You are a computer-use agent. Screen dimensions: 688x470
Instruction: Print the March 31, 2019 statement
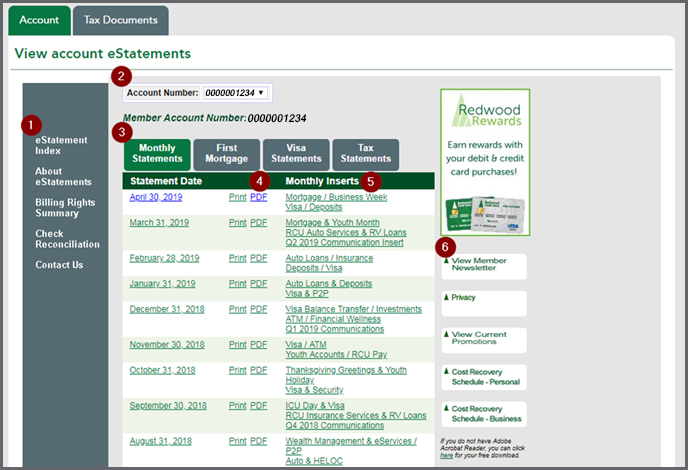[237, 223]
